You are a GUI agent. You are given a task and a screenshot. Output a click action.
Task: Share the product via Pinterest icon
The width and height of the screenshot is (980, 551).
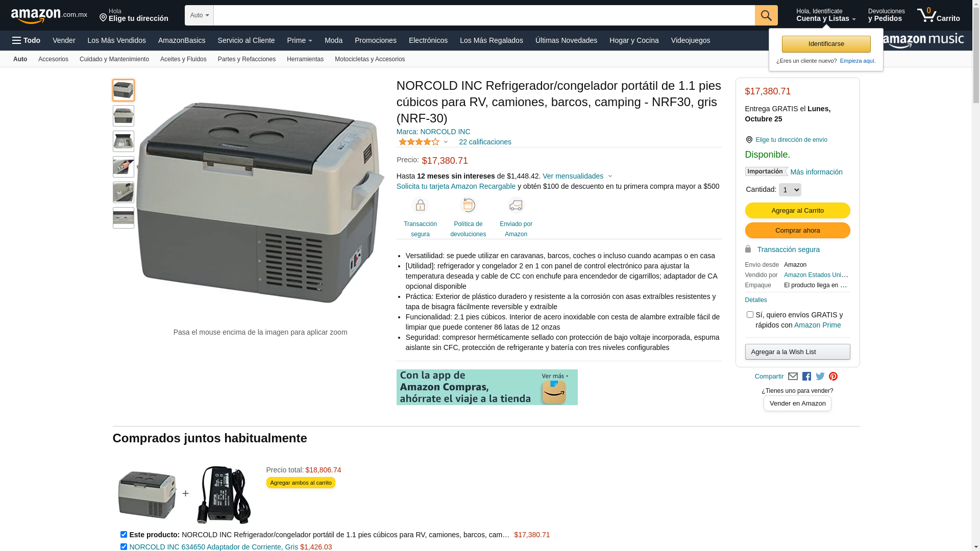(x=833, y=377)
